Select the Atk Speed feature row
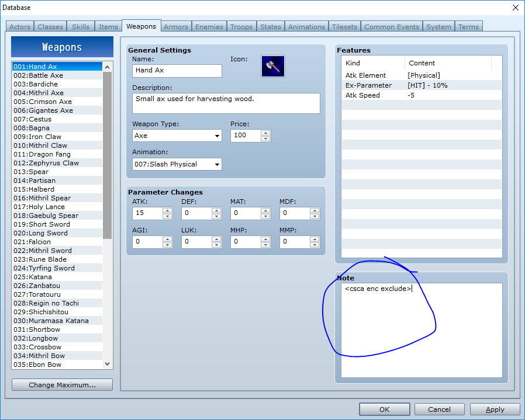Viewport: 525px width, 420px height. [422, 95]
